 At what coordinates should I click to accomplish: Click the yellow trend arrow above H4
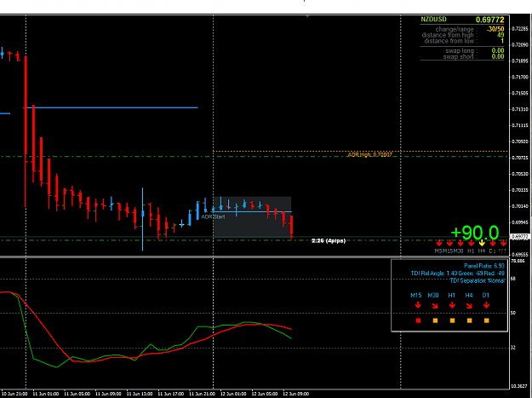tap(482, 243)
